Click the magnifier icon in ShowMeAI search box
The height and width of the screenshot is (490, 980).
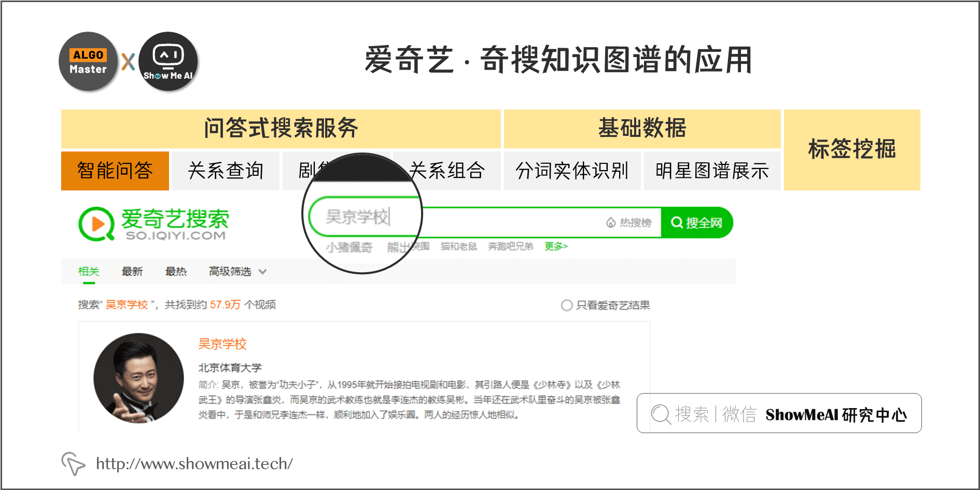coord(661,414)
